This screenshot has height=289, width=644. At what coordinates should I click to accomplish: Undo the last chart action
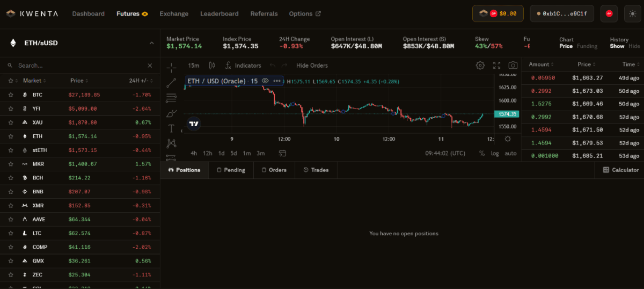pyautogui.click(x=272, y=66)
